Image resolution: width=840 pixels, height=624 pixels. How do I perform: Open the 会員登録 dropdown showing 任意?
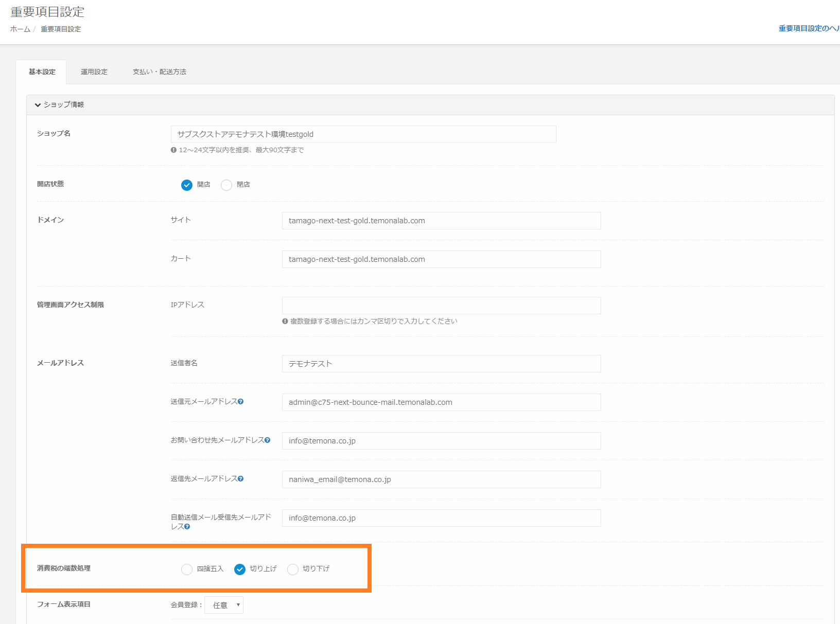[224, 605]
